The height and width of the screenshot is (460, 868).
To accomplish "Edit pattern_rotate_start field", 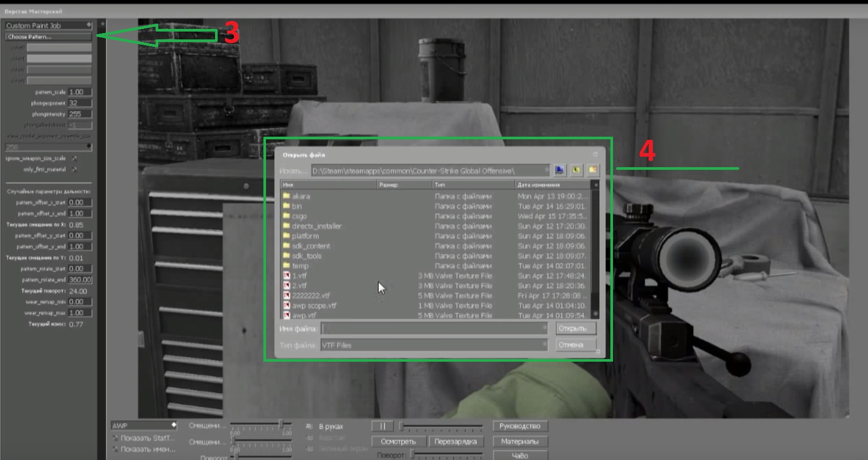I will click(x=80, y=269).
